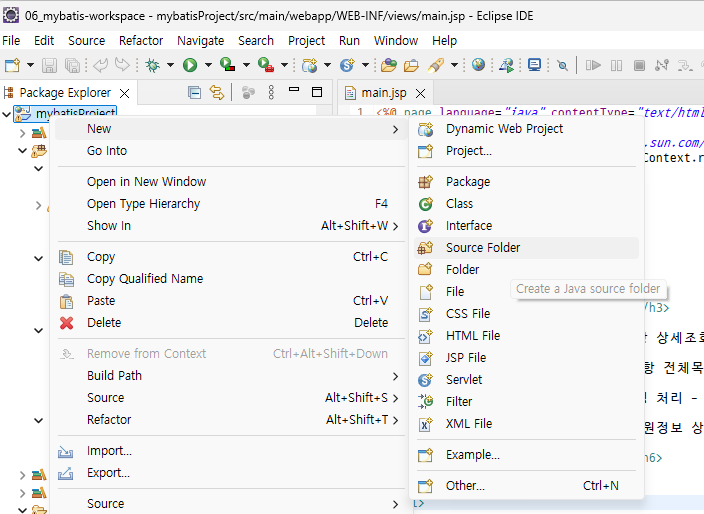This screenshot has width=704, height=514.
Task: Click the Debug bug icon
Action: [153, 66]
